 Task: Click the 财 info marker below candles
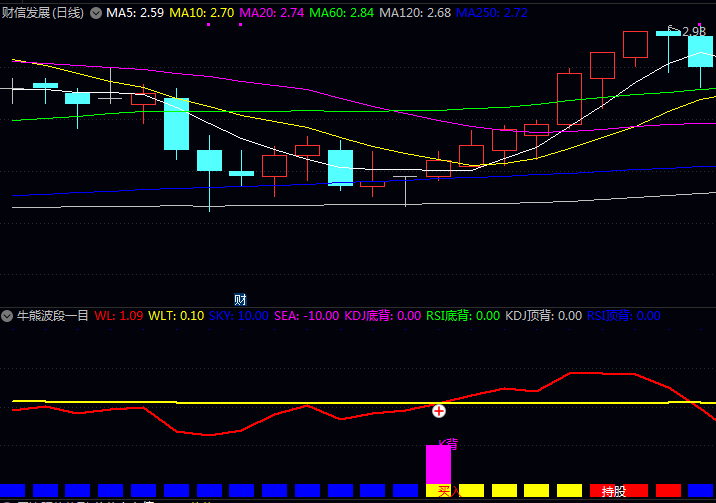(240, 299)
